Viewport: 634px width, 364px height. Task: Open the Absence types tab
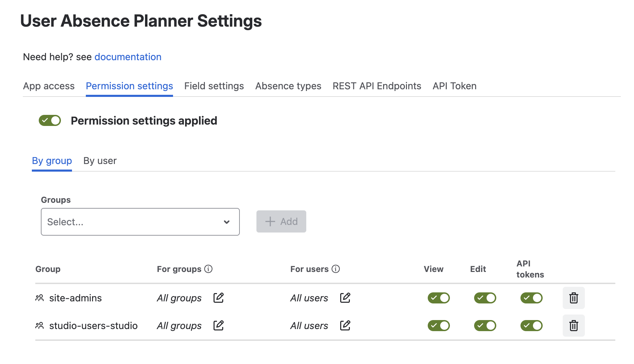(288, 86)
